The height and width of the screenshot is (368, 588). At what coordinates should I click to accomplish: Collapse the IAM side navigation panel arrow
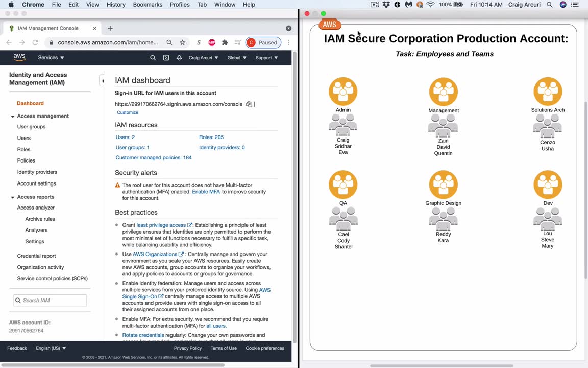pos(103,81)
